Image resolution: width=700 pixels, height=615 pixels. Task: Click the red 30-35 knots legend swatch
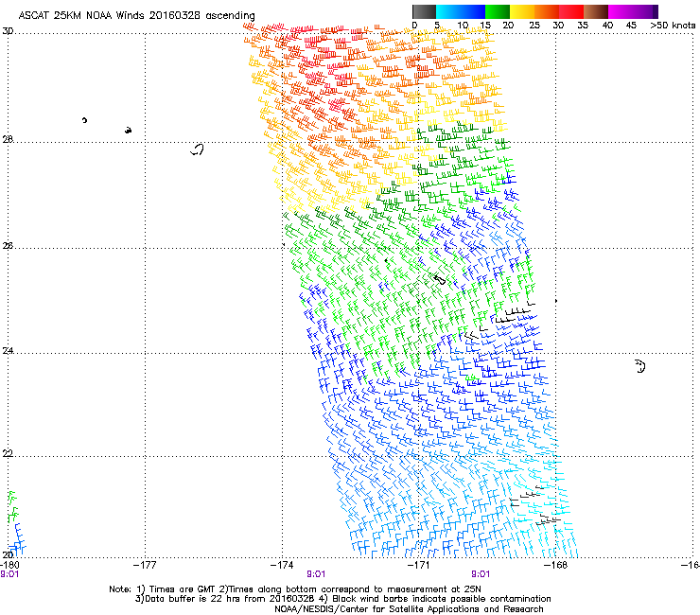(x=571, y=11)
